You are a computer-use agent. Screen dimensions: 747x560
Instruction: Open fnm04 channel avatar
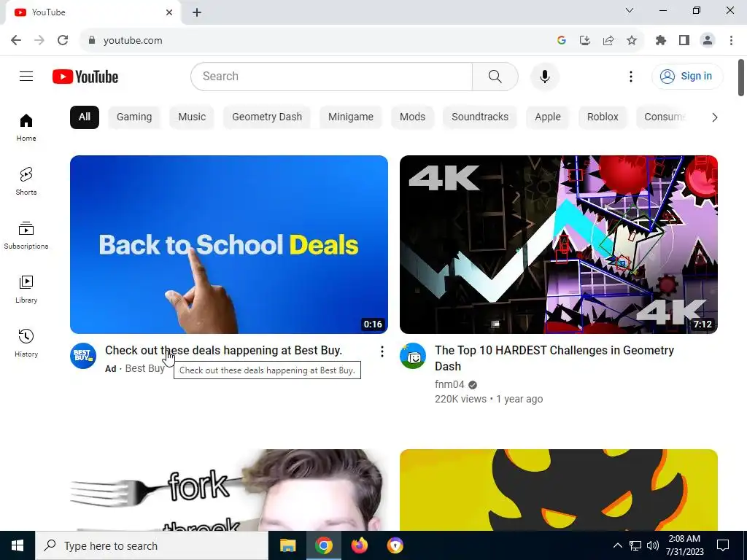coord(413,356)
